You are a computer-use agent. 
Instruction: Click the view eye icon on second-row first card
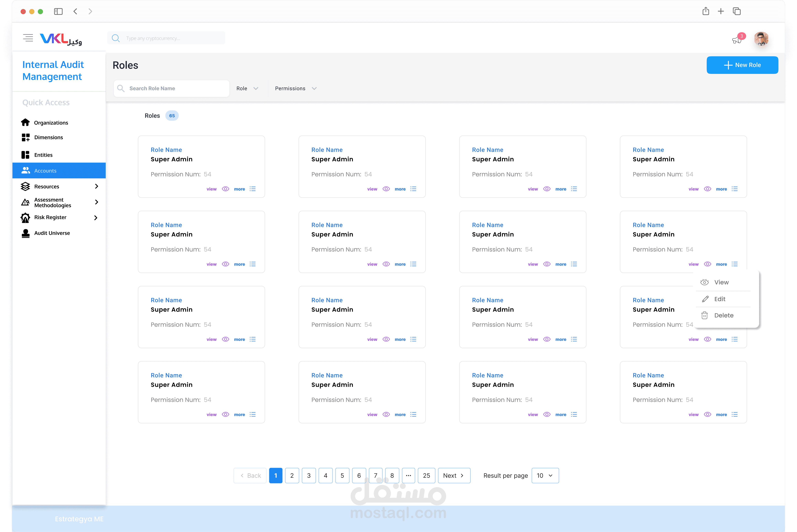tap(225, 264)
